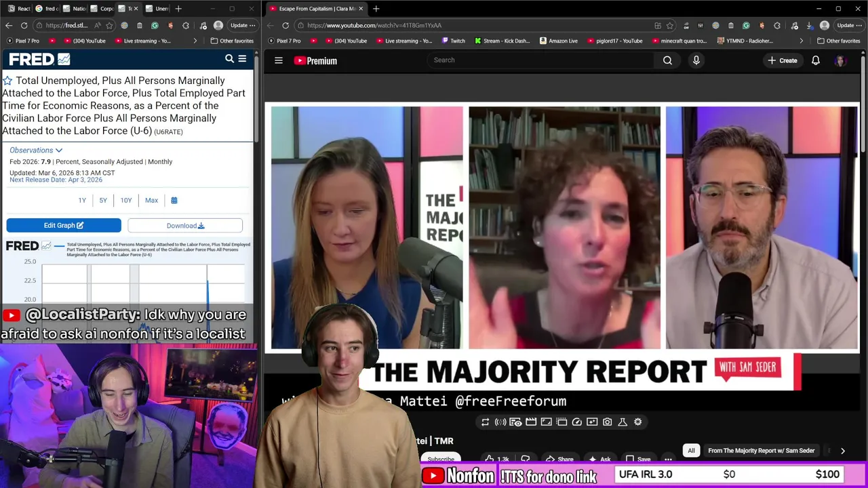Open Twitch bookmark in YouTube browser
Image resolution: width=868 pixels, height=488 pixels.
(x=452, y=41)
